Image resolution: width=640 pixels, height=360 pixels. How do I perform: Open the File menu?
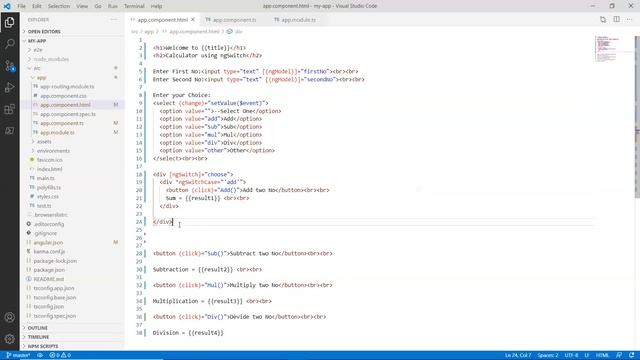[x=21, y=6]
